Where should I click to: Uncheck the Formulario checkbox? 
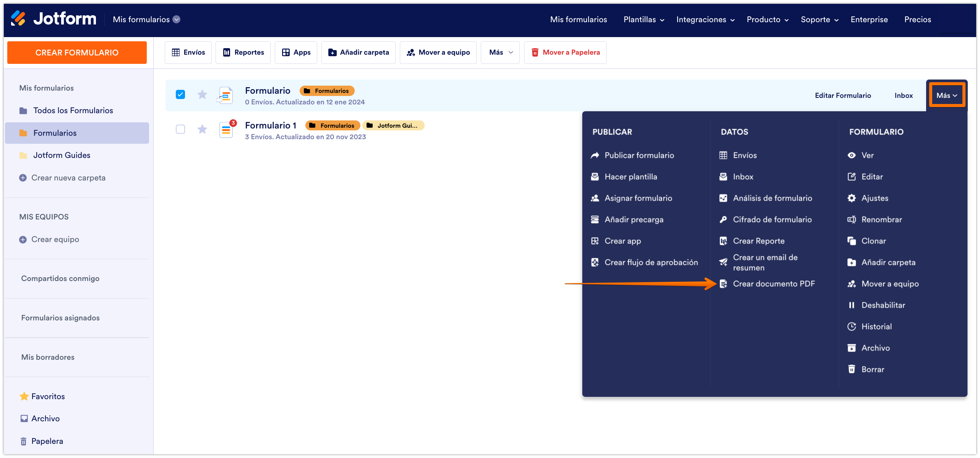[180, 94]
